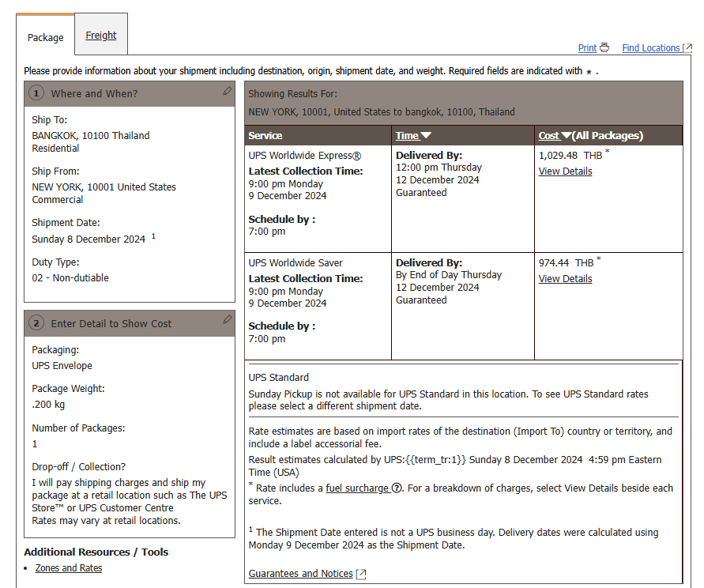Click the 'Shipment Date:' label
Viewport: 704px width, 588px height.
[x=66, y=223]
